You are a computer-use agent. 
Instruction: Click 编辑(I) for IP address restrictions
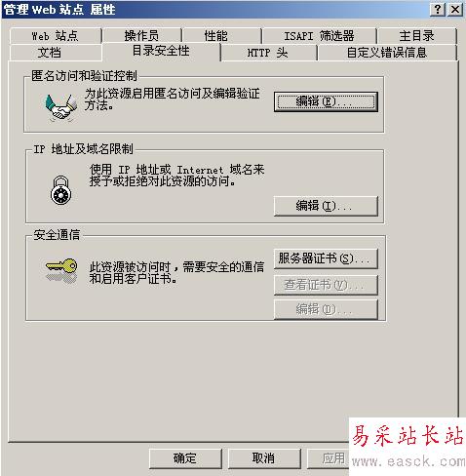point(326,206)
